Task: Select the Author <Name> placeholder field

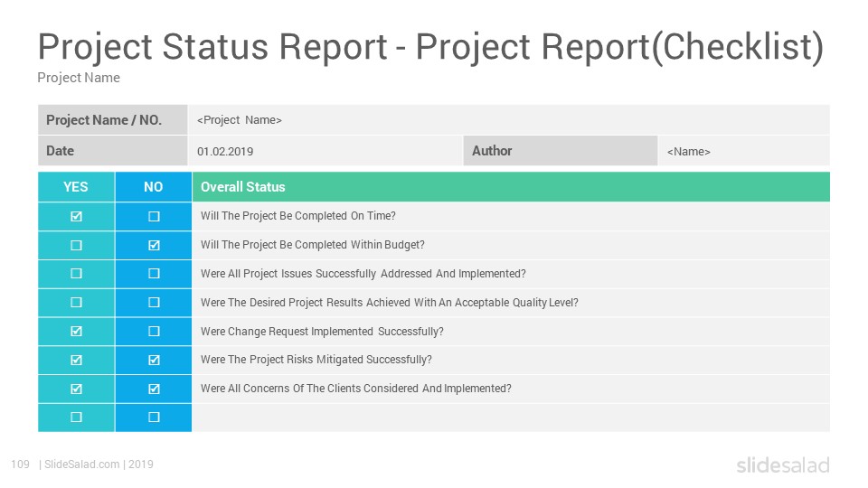Action: pyautogui.click(x=744, y=151)
